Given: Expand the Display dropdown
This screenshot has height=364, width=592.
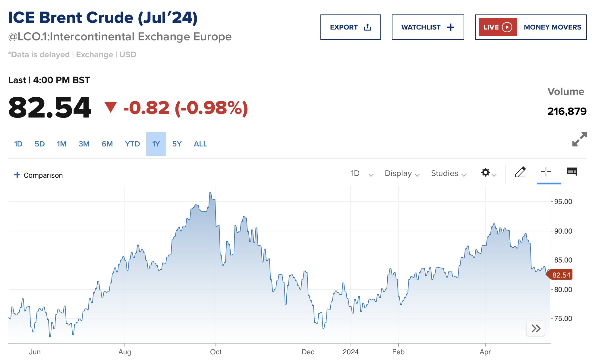Looking at the screenshot, I should tap(402, 174).
